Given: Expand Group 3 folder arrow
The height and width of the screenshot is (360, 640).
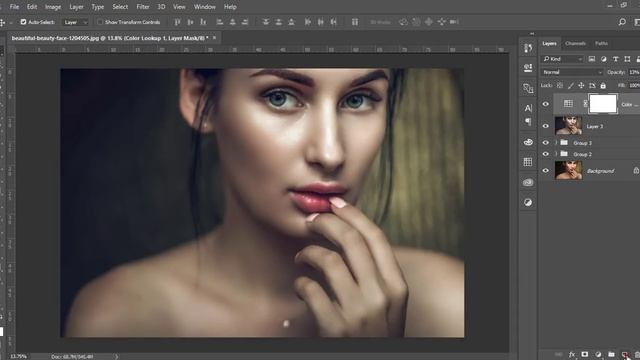Looking at the screenshot, I should click(556, 143).
